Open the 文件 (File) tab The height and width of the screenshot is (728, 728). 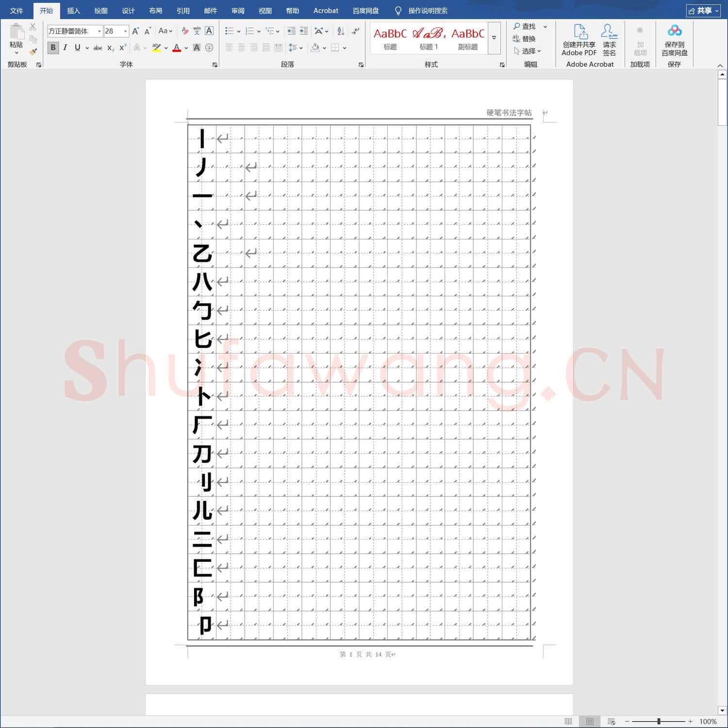[x=17, y=11]
